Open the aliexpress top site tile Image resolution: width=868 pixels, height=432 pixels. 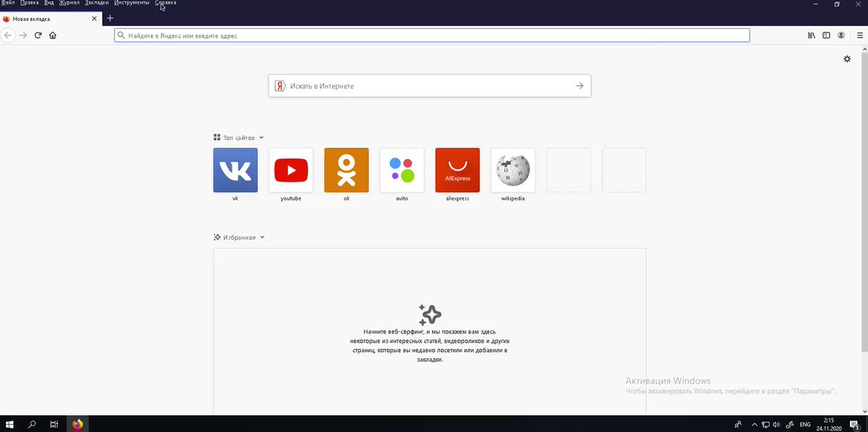[457, 170]
